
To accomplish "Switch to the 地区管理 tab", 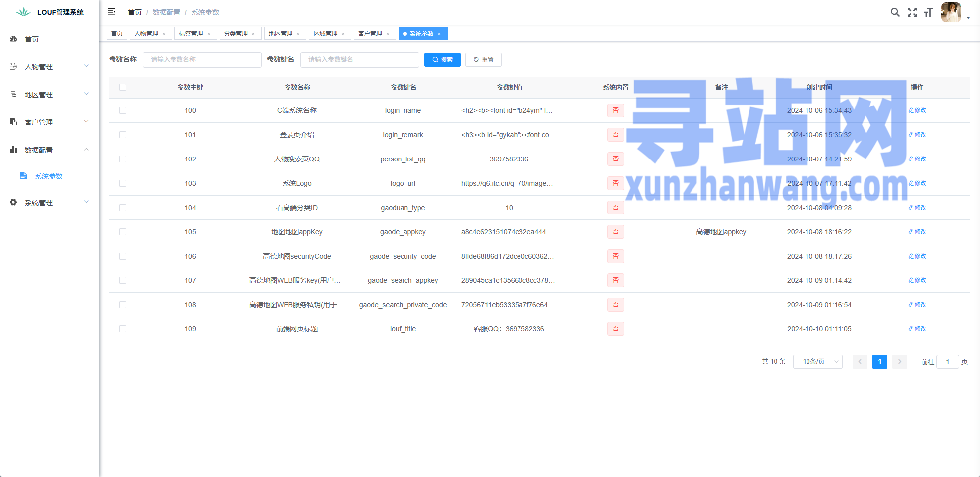I will 281,34.
